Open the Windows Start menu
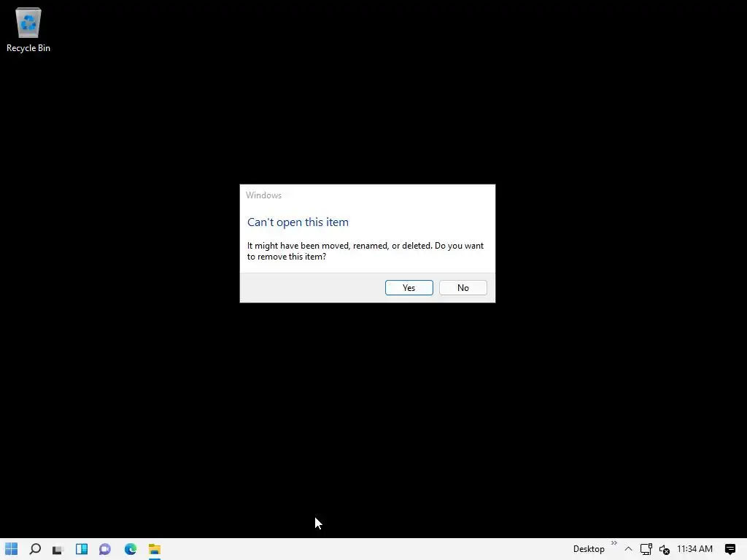This screenshot has height=560, width=747. point(12,549)
